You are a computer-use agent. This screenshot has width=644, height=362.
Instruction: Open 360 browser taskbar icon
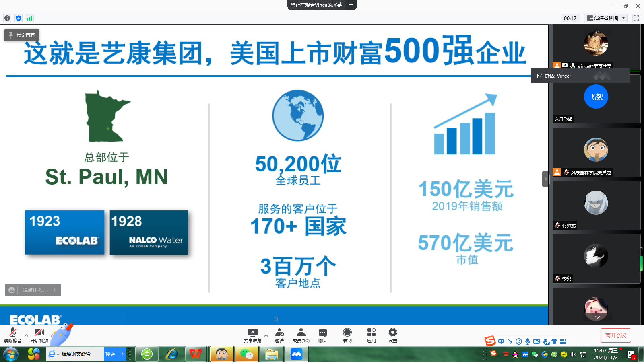tap(147, 354)
